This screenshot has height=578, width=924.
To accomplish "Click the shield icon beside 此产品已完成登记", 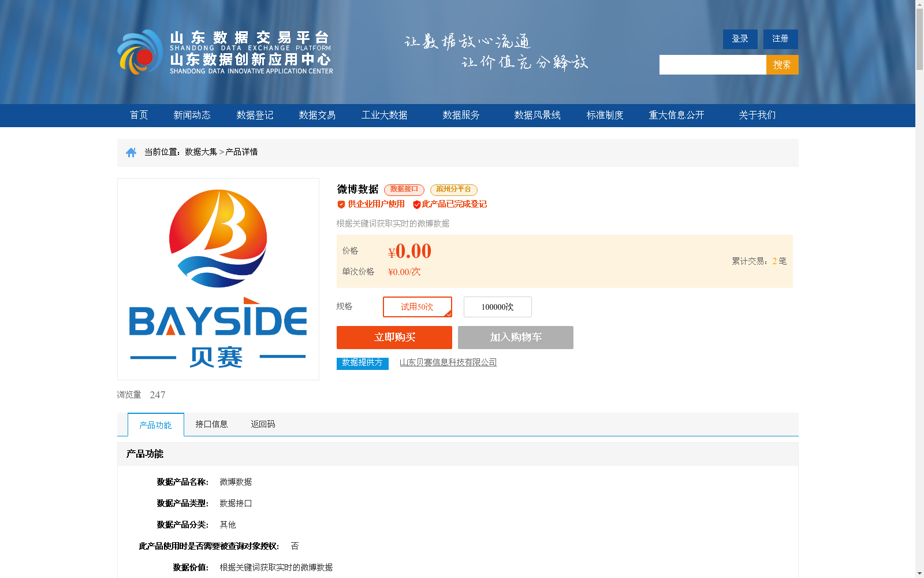I will click(417, 204).
